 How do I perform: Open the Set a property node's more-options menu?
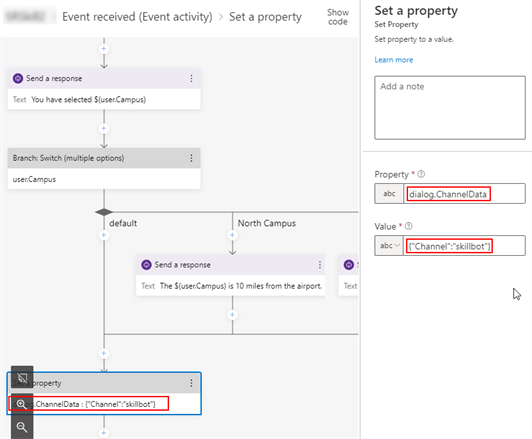point(191,383)
